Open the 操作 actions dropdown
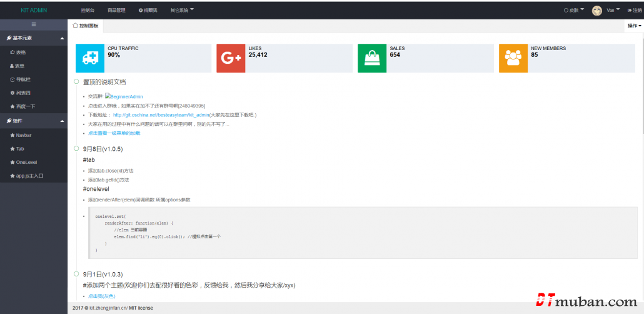Image resolution: width=644 pixels, height=314 pixels. pos(634,26)
